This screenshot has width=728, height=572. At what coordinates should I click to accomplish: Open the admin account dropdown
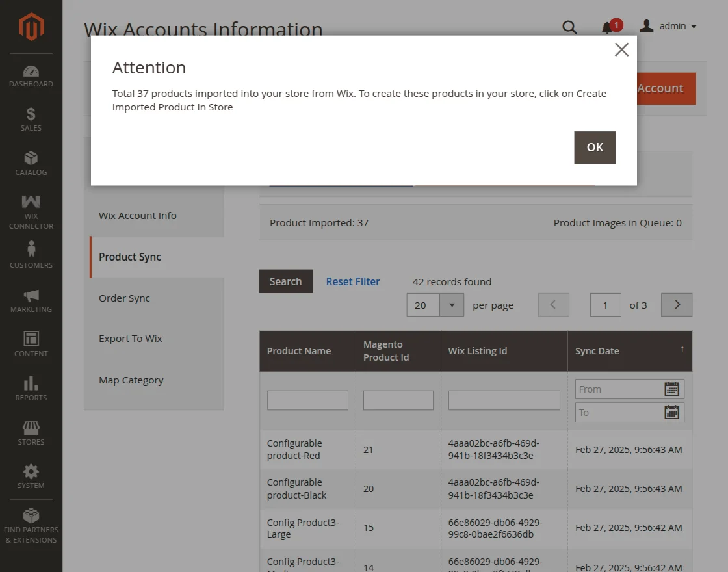[668, 26]
